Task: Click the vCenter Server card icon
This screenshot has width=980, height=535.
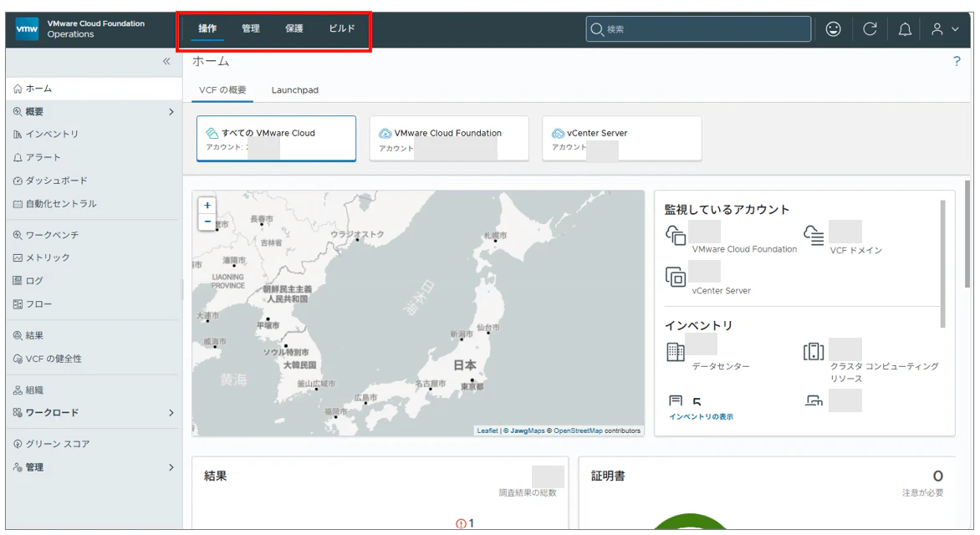Action: tap(558, 133)
